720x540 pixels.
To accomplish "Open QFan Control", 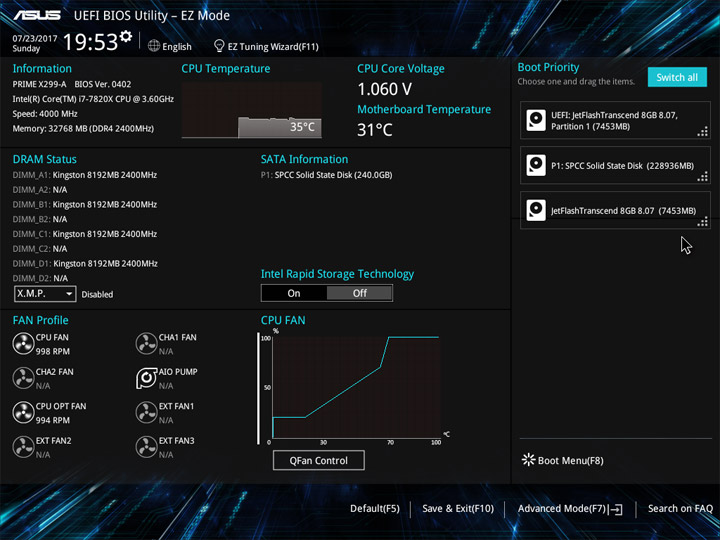I will point(319,460).
